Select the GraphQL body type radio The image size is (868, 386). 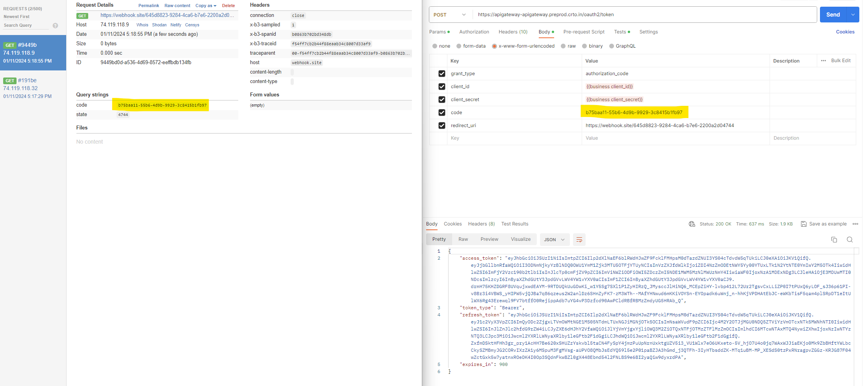(611, 46)
